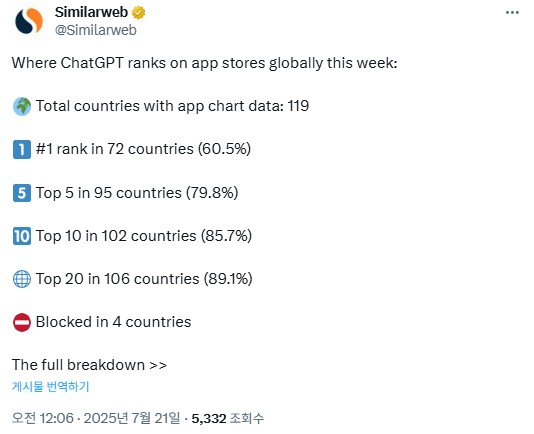Click the post timestamp 오전 12:06
Viewport: 534px width, 434px height.
tap(43, 418)
